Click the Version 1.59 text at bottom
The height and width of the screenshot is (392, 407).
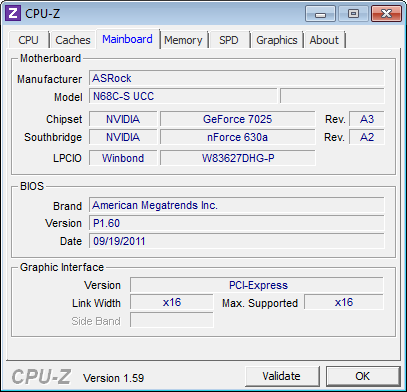(114, 378)
